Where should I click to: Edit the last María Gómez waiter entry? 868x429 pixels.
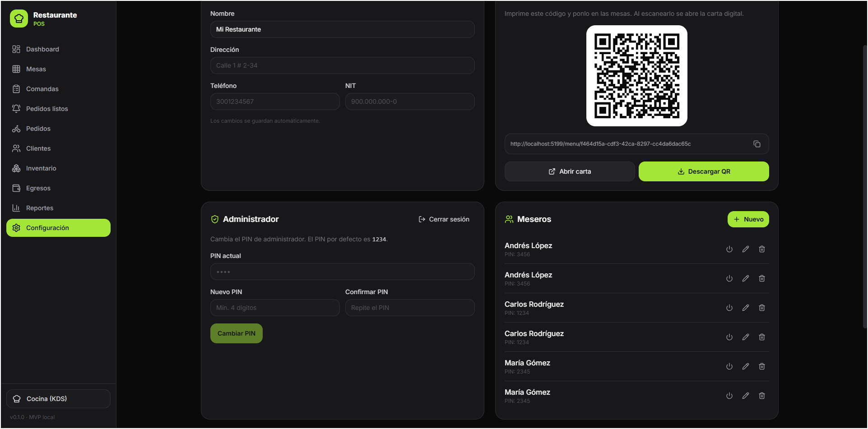(746, 396)
